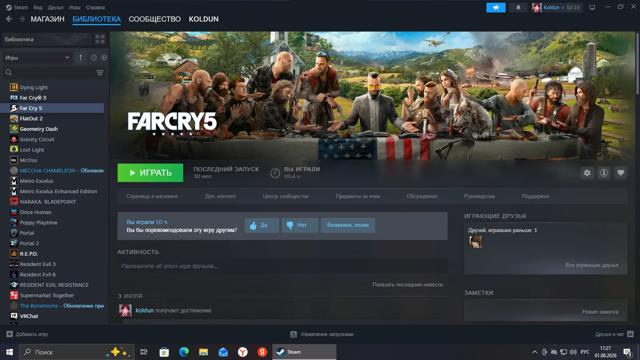Open the notifications bell
640x360 pixels.
[518, 7]
